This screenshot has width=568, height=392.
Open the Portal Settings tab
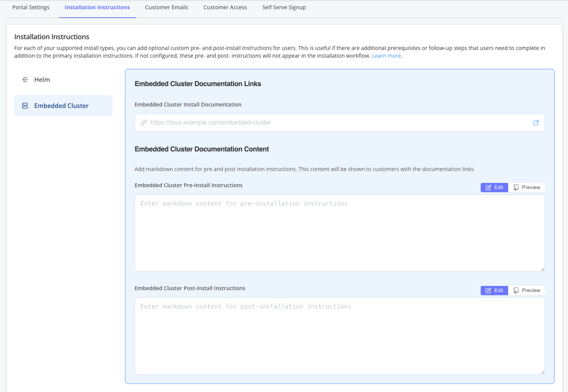pyautogui.click(x=30, y=7)
